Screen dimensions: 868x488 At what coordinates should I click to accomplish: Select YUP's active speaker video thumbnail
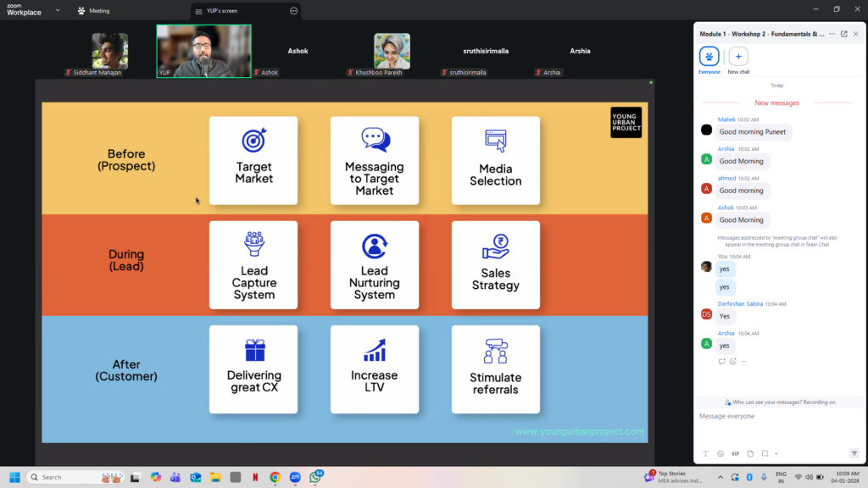tap(203, 51)
